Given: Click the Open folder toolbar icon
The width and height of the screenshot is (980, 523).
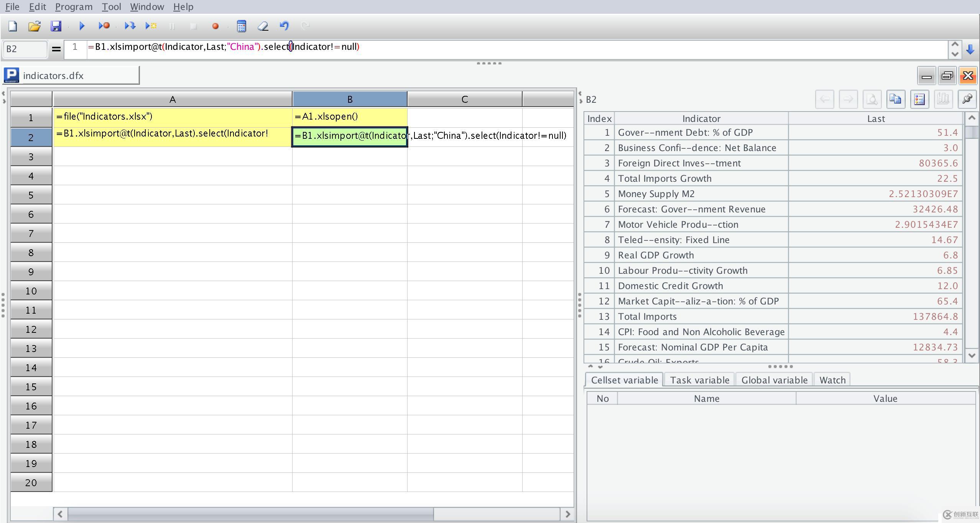Looking at the screenshot, I should tap(35, 26).
